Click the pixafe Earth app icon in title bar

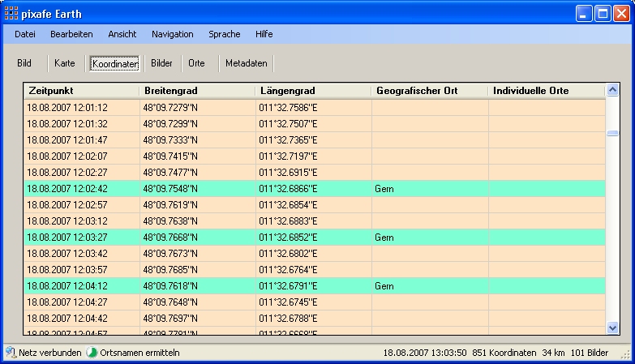point(11,14)
